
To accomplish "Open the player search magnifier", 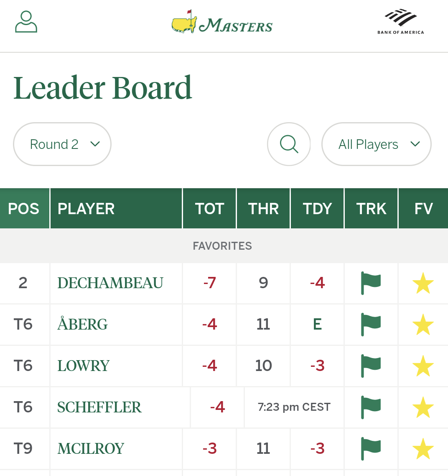I will [289, 144].
